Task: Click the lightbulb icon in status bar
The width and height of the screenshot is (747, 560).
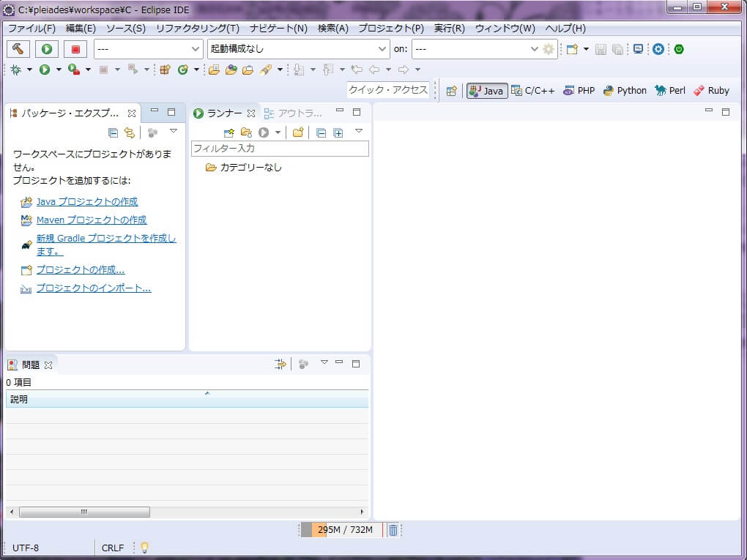Action: click(x=144, y=548)
